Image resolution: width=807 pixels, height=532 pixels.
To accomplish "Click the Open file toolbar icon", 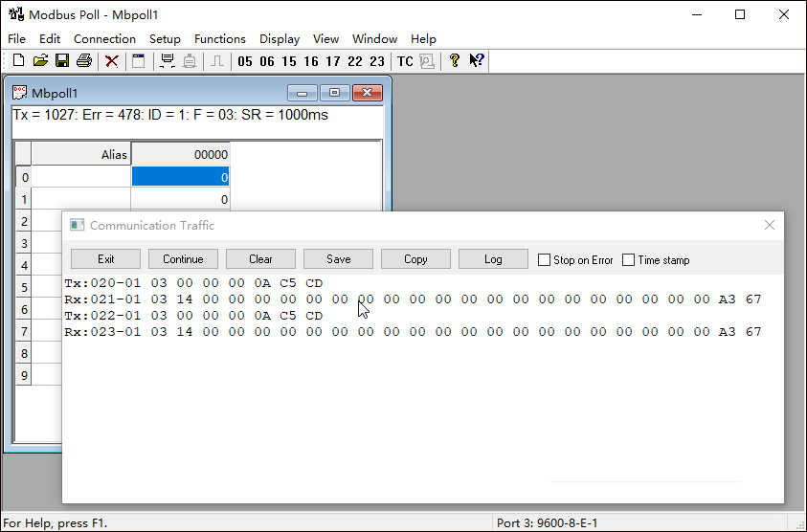I will point(40,60).
